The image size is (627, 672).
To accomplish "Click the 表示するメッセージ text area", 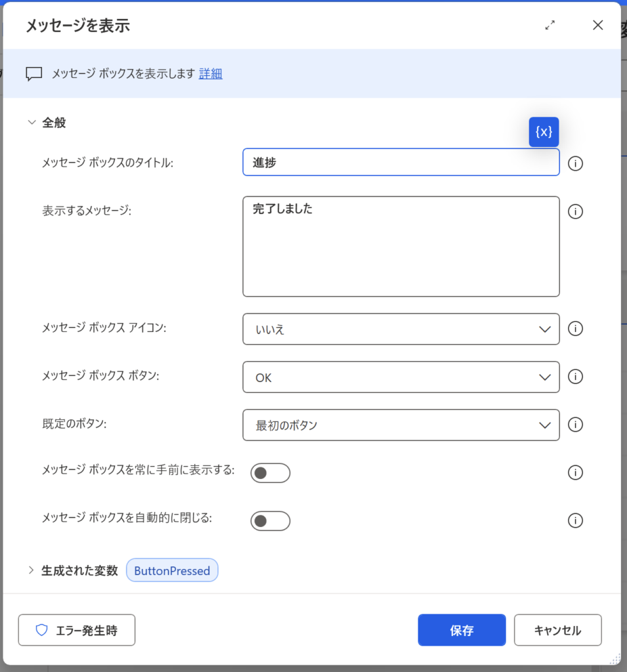I will pos(400,247).
